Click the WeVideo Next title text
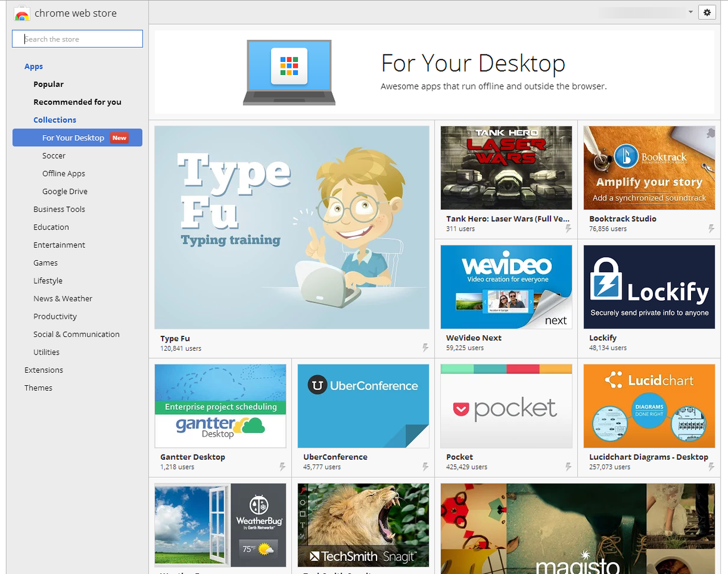This screenshot has width=728, height=574. (474, 338)
